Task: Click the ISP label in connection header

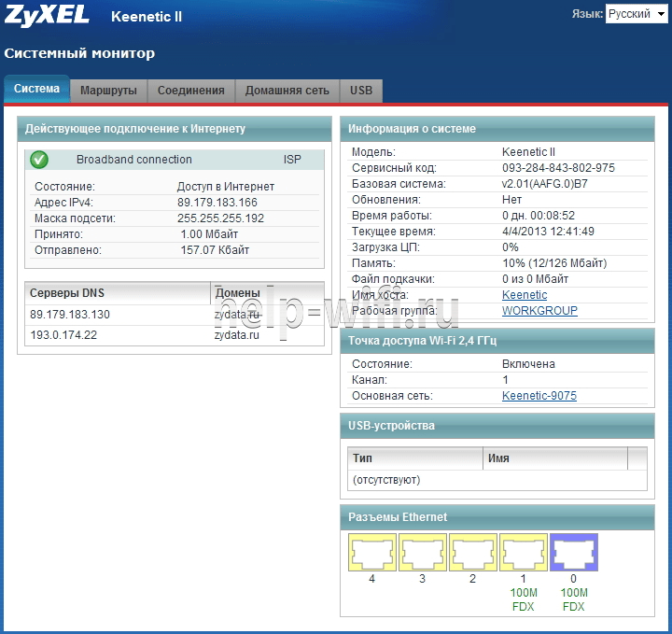Action: [x=292, y=160]
